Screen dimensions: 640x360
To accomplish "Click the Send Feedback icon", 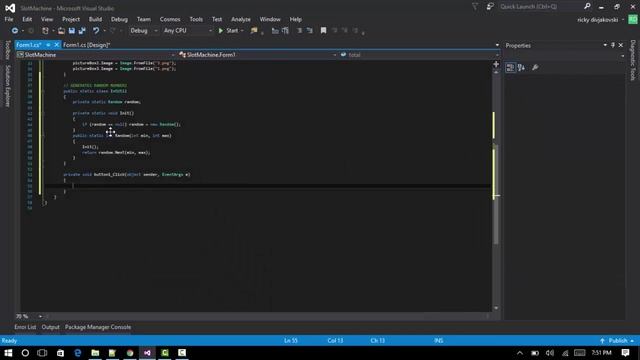I will tap(490, 7).
